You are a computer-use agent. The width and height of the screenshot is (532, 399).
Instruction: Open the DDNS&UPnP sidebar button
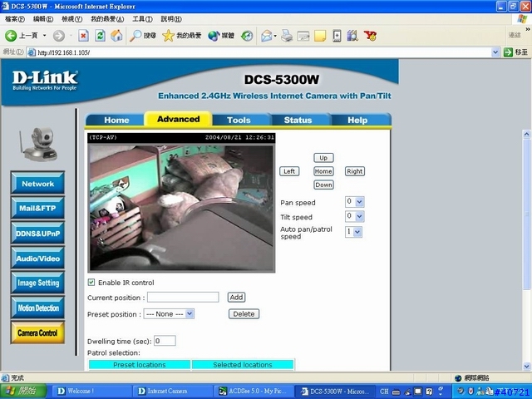(37, 234)
